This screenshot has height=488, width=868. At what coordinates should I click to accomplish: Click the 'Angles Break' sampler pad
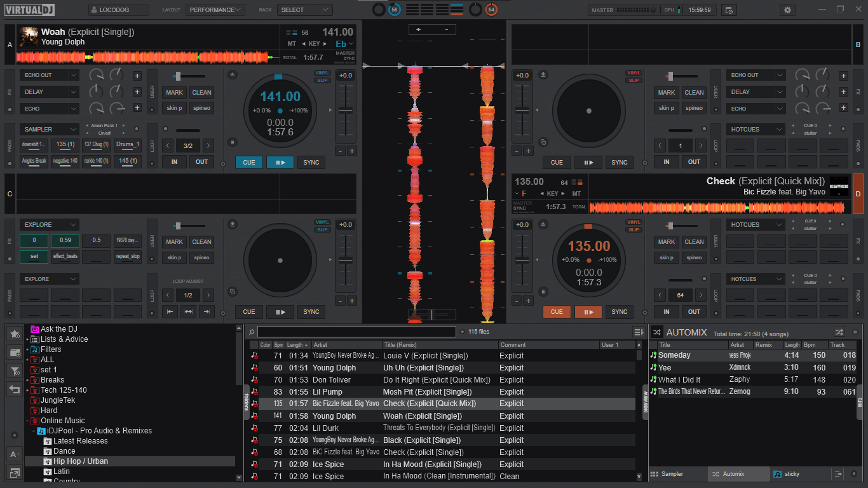(34, 161)
